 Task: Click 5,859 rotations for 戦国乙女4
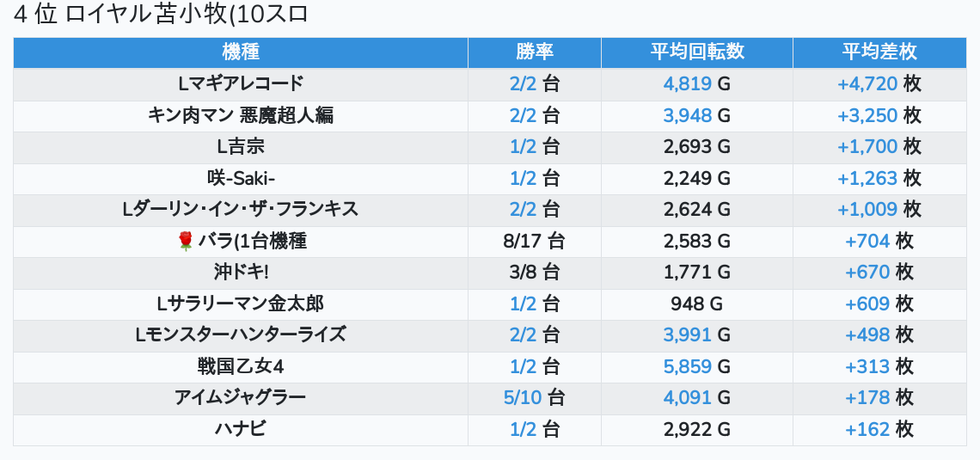(687, 366)
